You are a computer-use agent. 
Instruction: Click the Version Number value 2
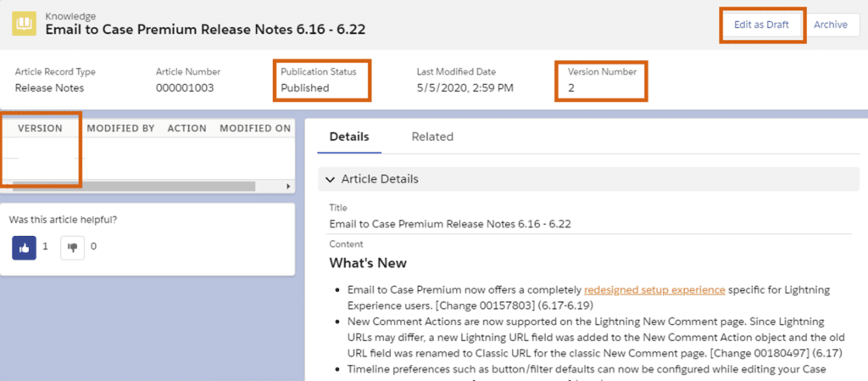pyautogui.click(x=571, y=87)
